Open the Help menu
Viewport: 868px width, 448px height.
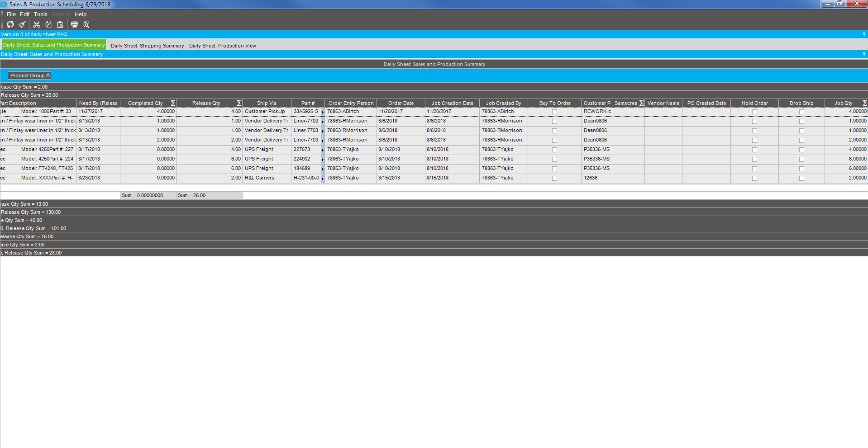81,14
